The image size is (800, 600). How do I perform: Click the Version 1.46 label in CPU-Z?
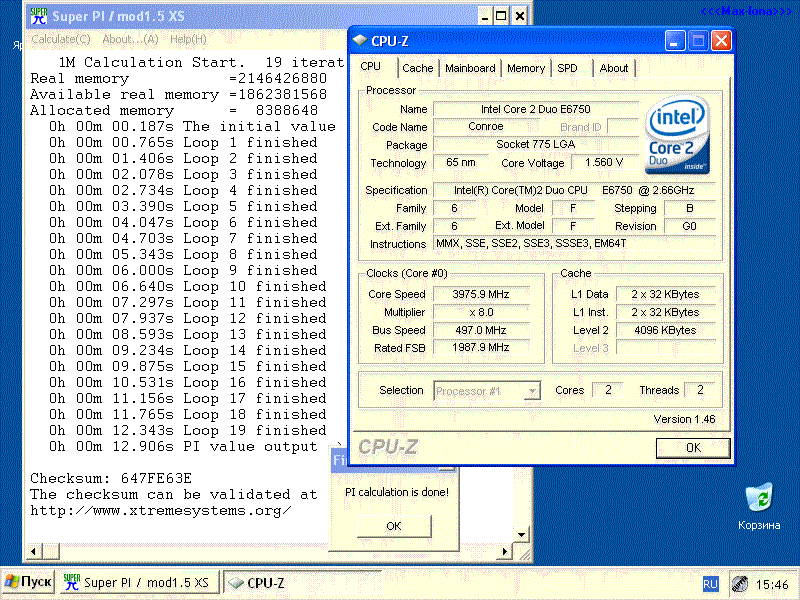[684, 419]
